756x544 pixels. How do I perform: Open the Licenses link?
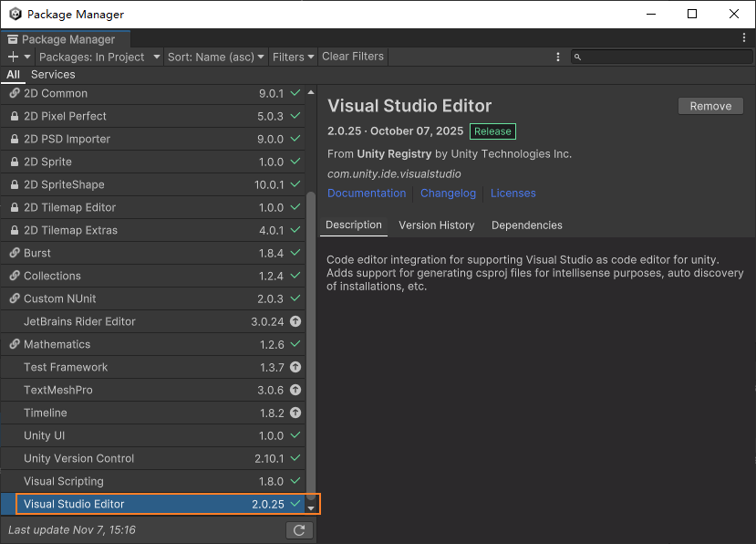513,194
